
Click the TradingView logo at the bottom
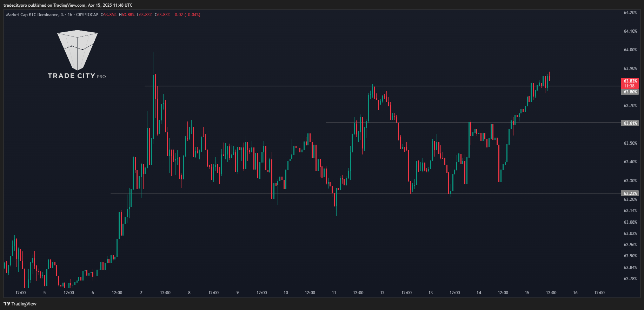tap(20, 304)
